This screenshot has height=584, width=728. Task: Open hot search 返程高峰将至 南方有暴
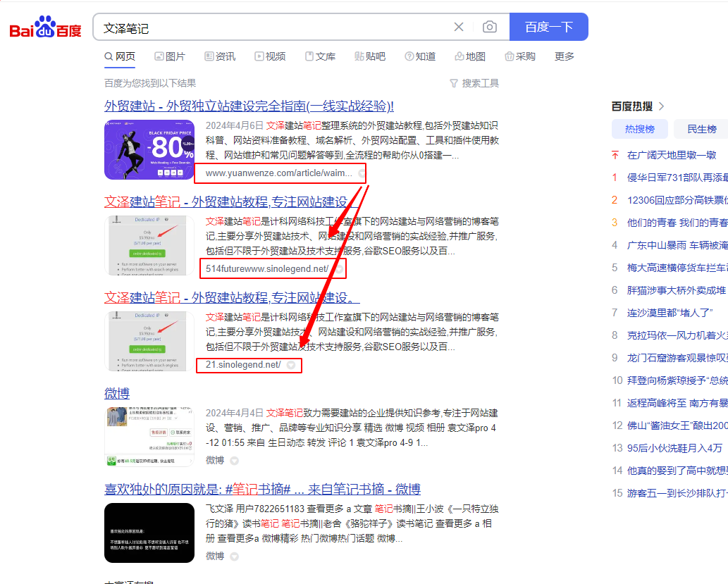pyautogui.click(x=677, y=403)
